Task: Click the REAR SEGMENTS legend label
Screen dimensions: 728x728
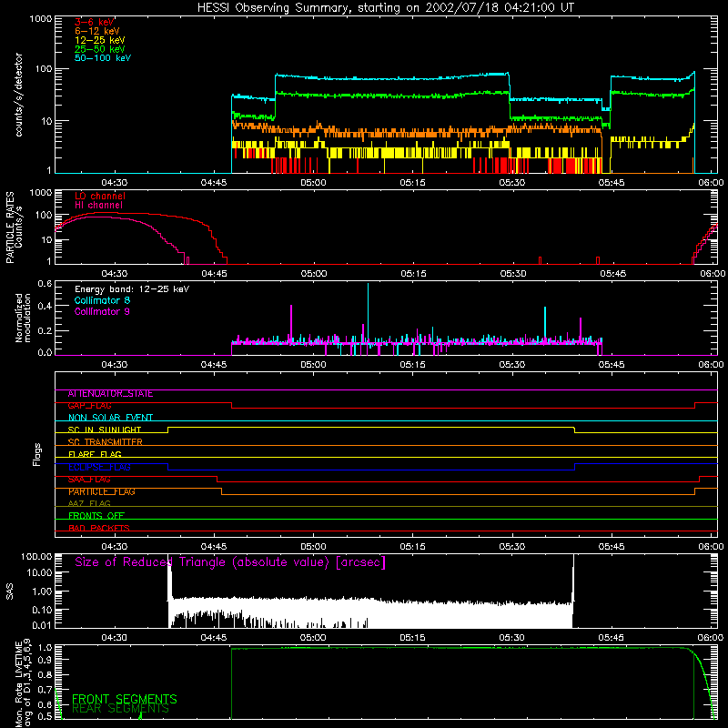Action: click(120, 709)
